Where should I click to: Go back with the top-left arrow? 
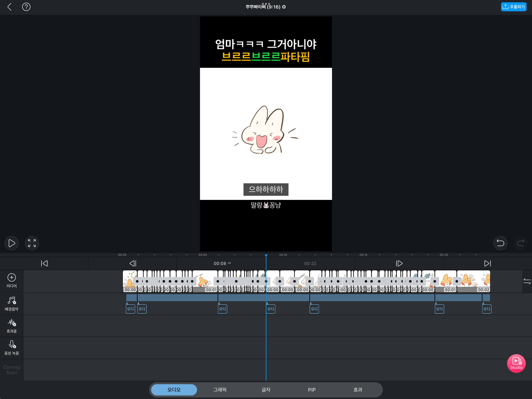(x=10, y=7)
